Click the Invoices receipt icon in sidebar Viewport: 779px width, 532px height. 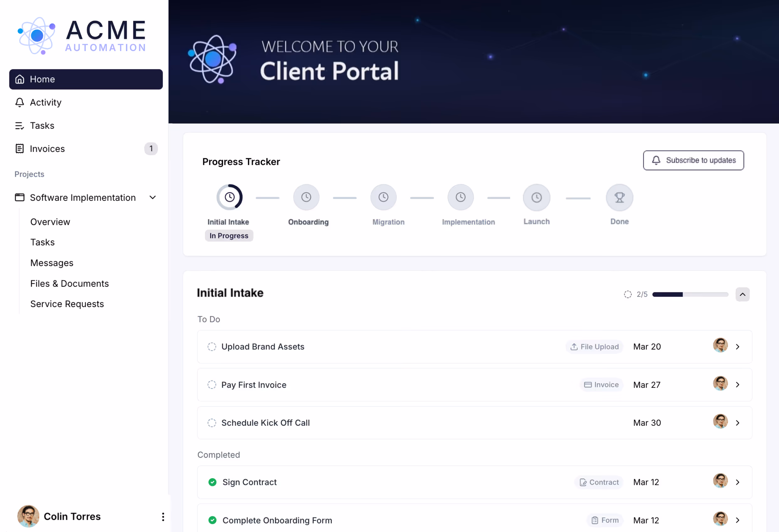pyautogui.click(x=20, y=149)
